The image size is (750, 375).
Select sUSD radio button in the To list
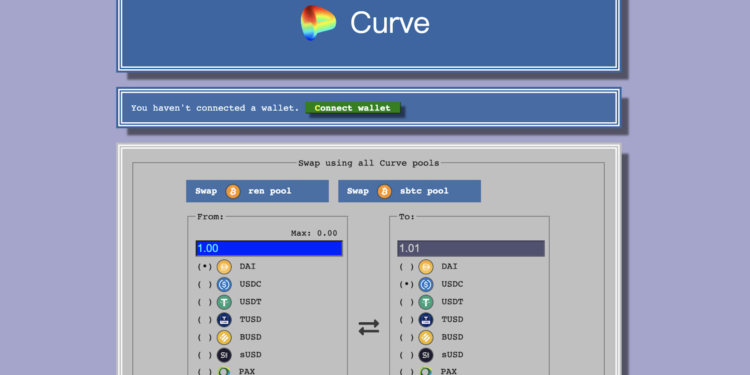click(x=406, y=355)
